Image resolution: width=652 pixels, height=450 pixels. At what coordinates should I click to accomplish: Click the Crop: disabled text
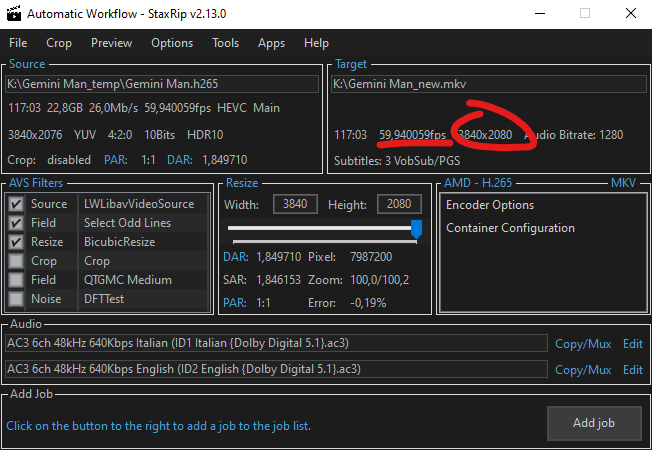(x=49, y=160)
